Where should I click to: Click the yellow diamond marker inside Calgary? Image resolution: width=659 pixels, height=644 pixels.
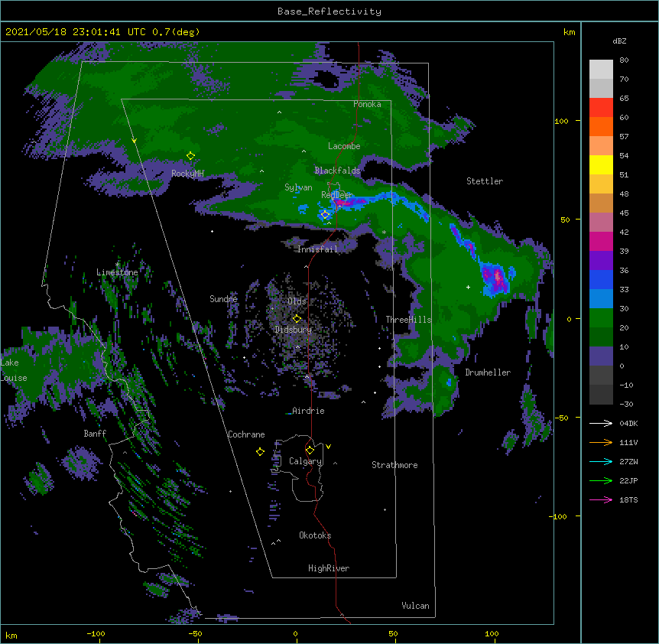[x=310, y=450]
